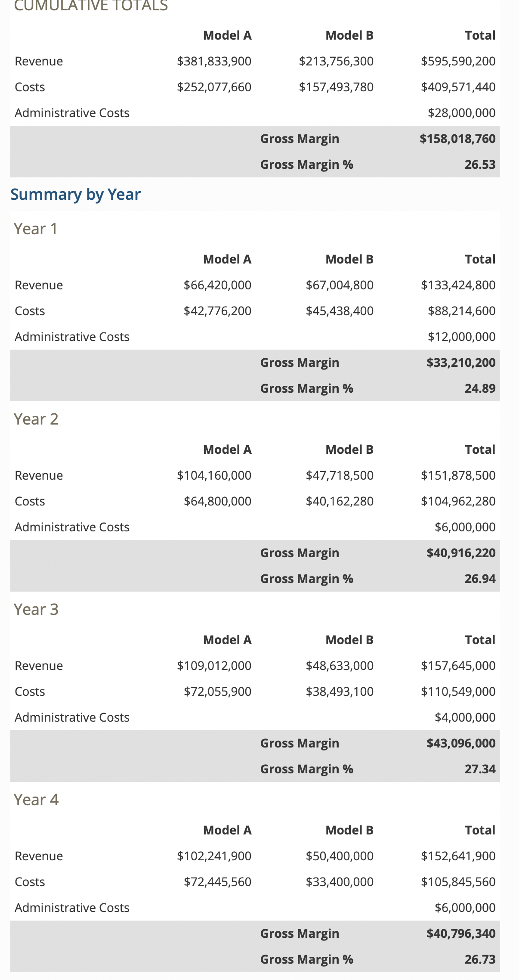Screen dimensions: 519x980
Task: Click Year 2 Gross Margin % 26.94
Action: point(480,579)
